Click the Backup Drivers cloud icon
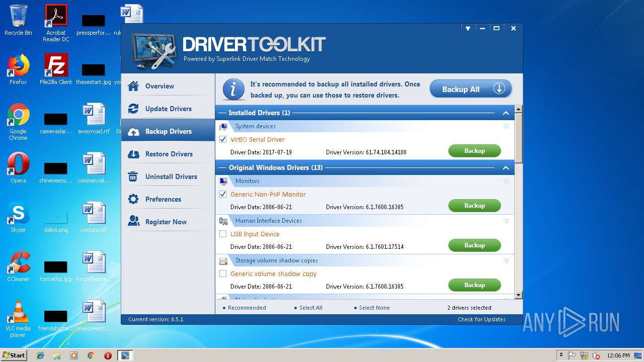The height and width of the screenshot is (362, 644). coord(133,132)
